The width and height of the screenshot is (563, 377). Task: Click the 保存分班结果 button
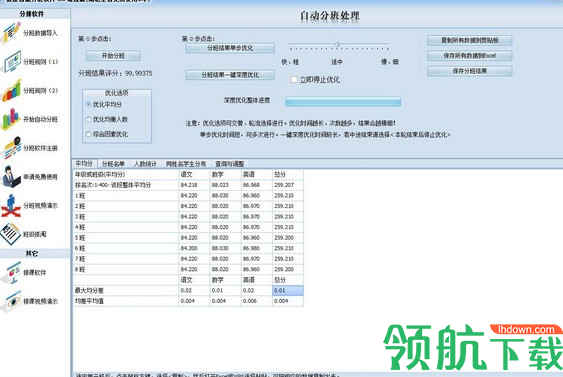pyautogui.click(x=470, y=71)
